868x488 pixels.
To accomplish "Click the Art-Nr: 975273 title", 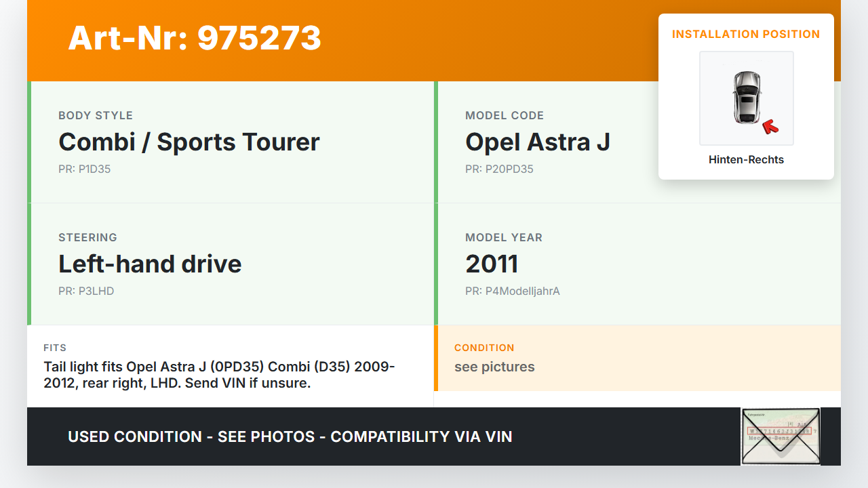I will tap(195, 38).
